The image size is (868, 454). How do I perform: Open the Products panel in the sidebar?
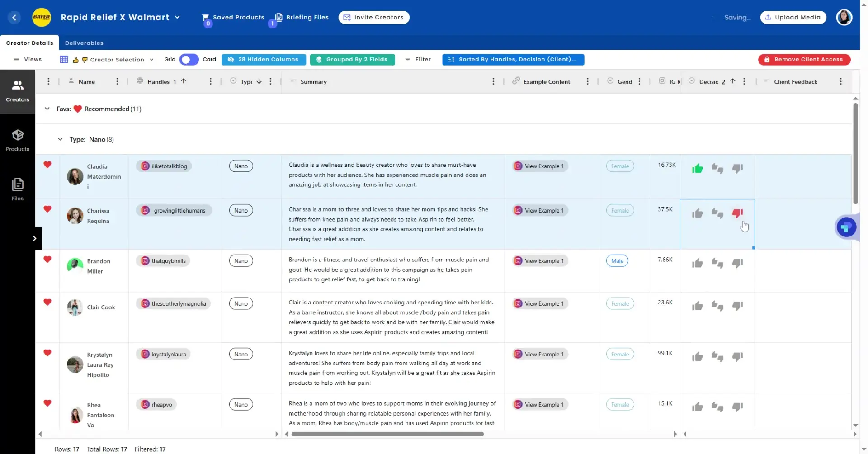pyautogui.click(x=18, y=139)
